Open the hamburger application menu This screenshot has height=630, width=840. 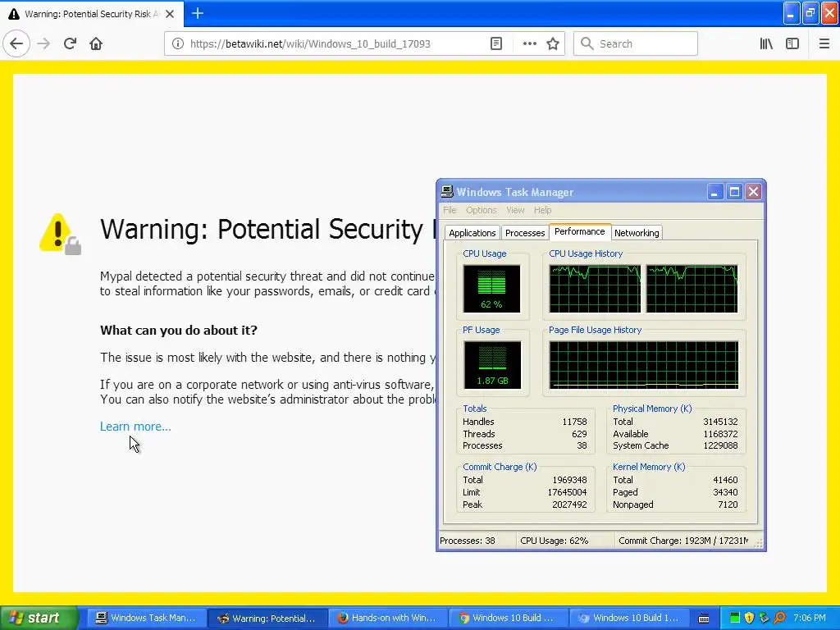click(824, 43)
